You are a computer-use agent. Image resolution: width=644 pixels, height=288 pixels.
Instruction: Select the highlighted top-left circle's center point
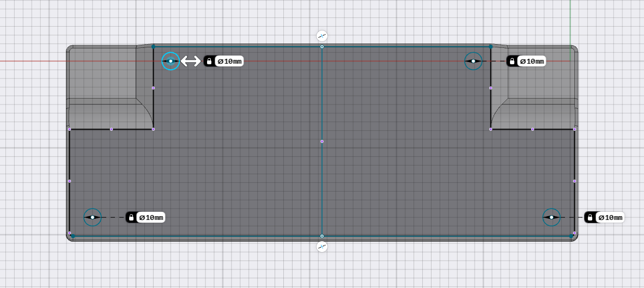pos(171,61)
